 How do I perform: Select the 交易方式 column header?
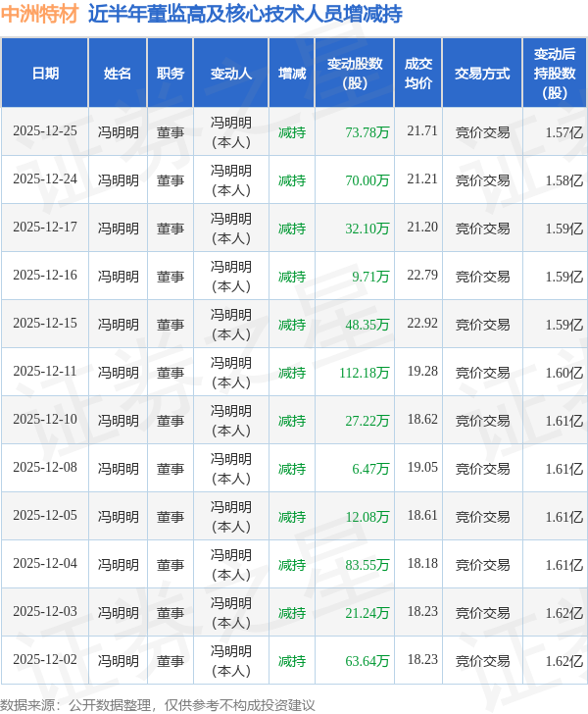(482, 74)
